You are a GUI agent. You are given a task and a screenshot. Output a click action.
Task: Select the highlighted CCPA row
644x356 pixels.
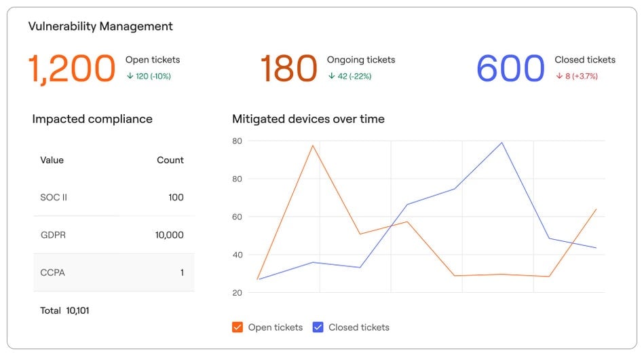pos(113,272)
